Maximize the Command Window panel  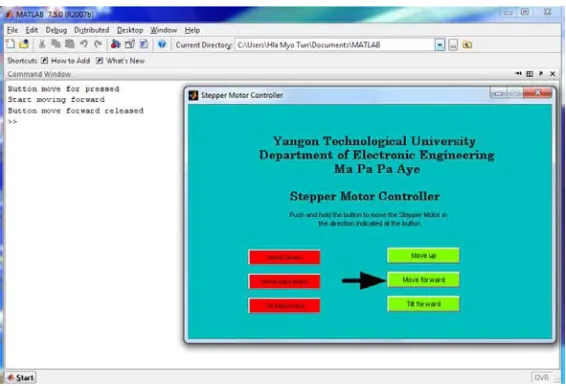point(530,74)
